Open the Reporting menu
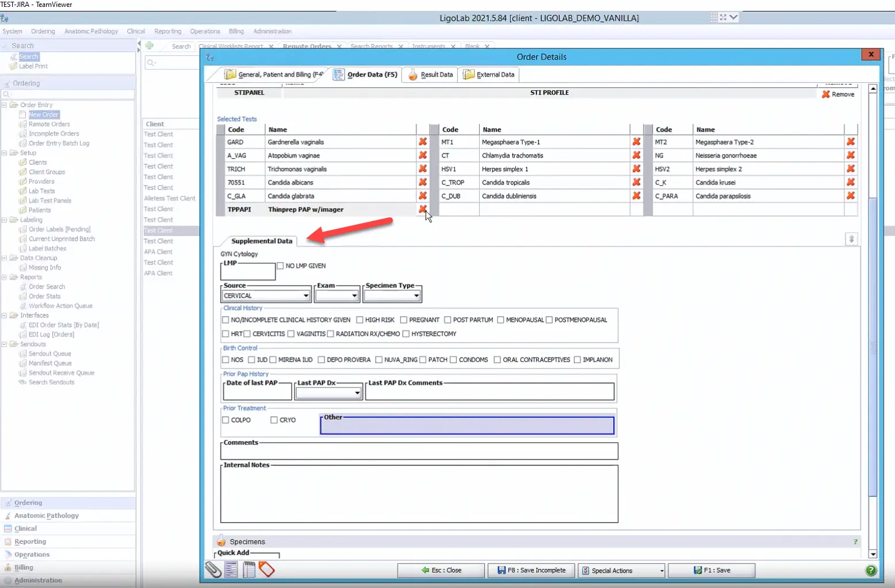Image resolution: width=895 pixels, height=588 pixels. click(167, 31)
